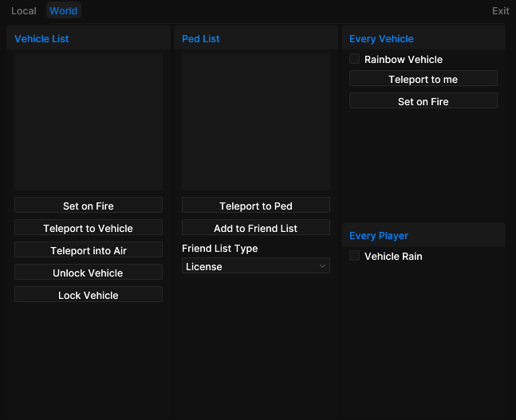Screen dimensions: 516x420
Task: Click the Teleport to Ped button
Action: pyautogui.click(x=256, y=206)
